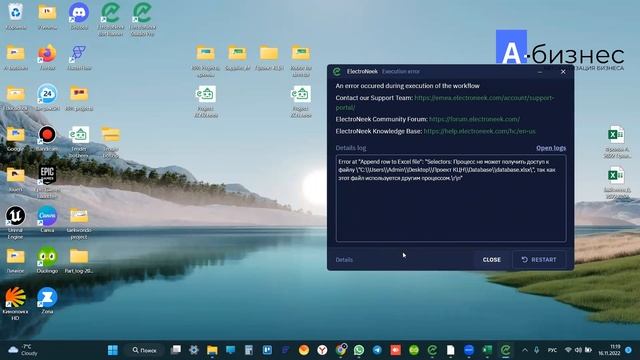The width and height of the screenshot is (640, 360).
Task: Click the RESTART button in error dialog
Action: (539, 260)
